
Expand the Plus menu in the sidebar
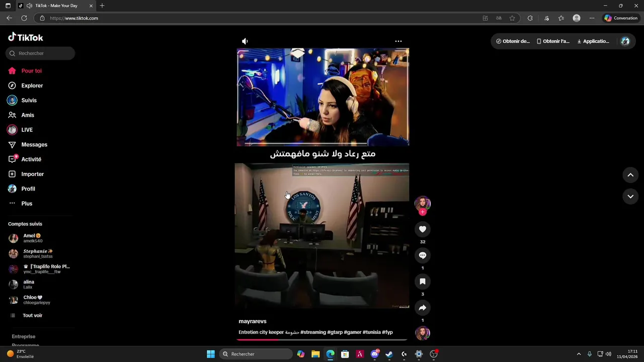point(26,204)
